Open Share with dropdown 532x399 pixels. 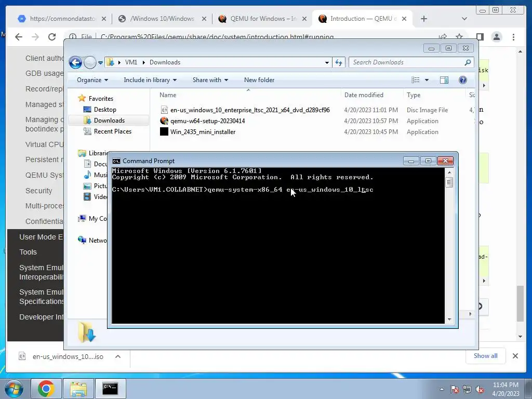pyautogui.click(x=210, y=80)
